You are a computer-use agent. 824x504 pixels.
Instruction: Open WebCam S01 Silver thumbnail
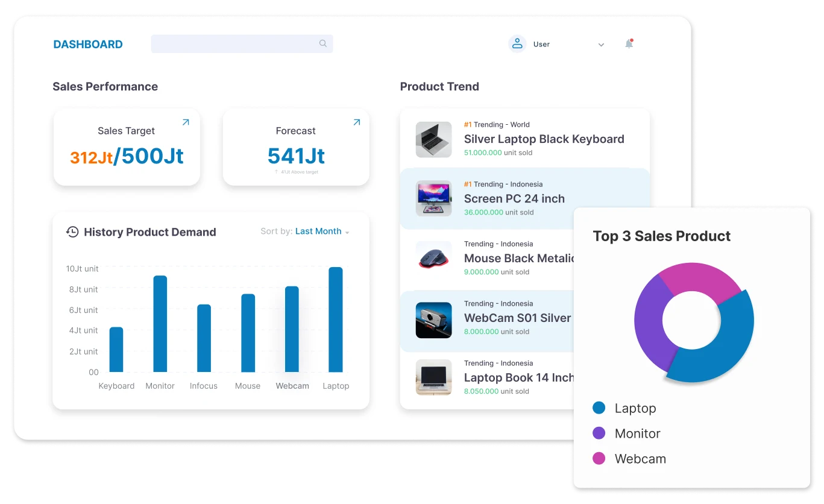point(433,320)
